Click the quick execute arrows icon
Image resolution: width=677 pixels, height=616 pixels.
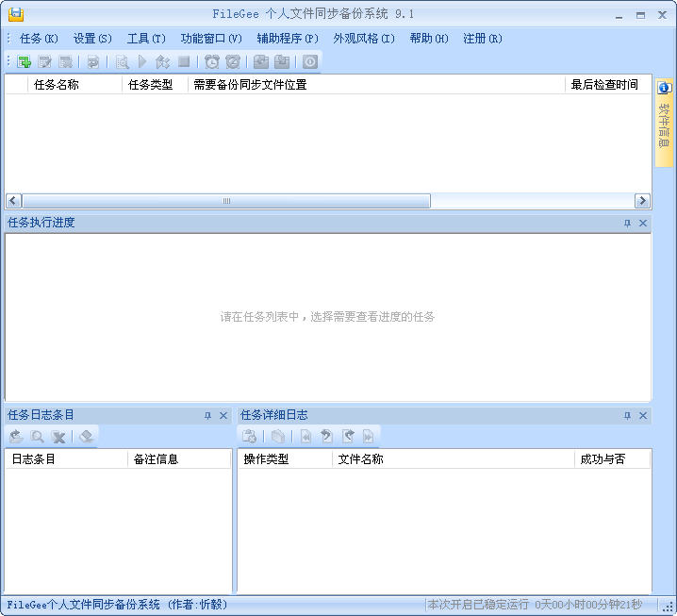tap(162, 61)
